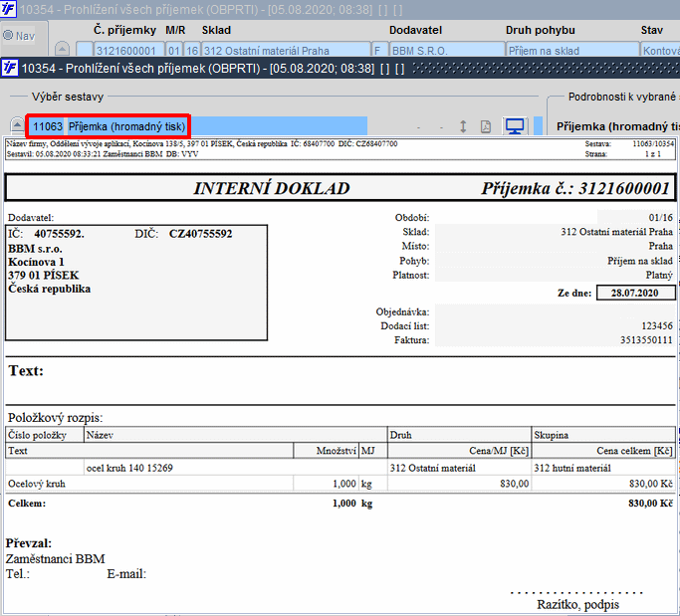Select the Nav radio button
Image resolution: width=680 pixels, height=616 pixels.
pyautogui.click(x=8, y=35)
